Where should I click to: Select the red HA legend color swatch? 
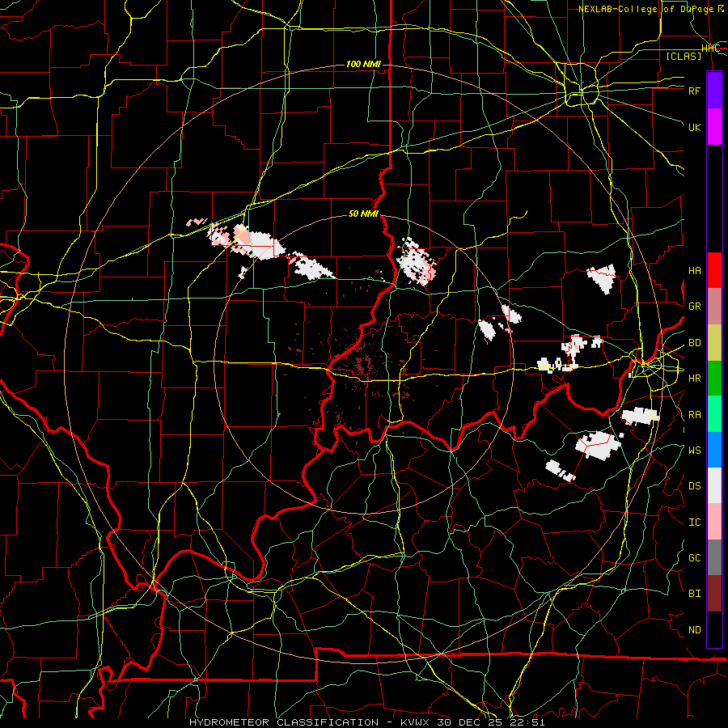coord(714,270)
